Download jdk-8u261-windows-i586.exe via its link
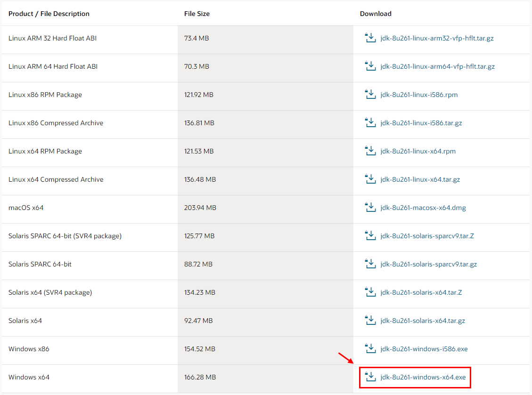The height and width of the screenshot is (395, 532). pos(424,349)
